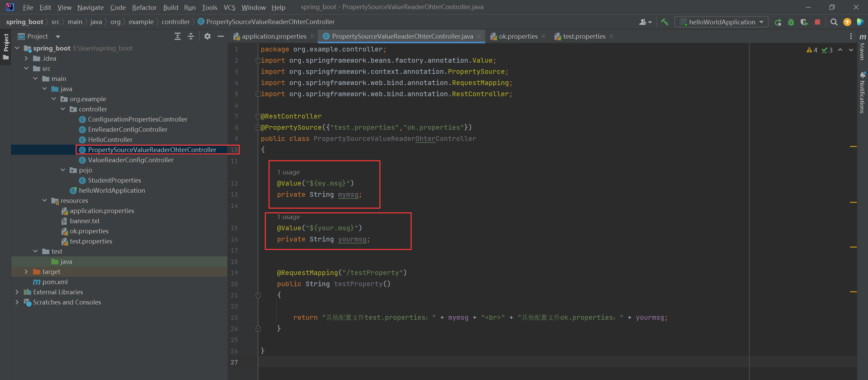The image size is (868, 380).
Task: Switch to ok.properties editor tab
Action: (518, 36)
